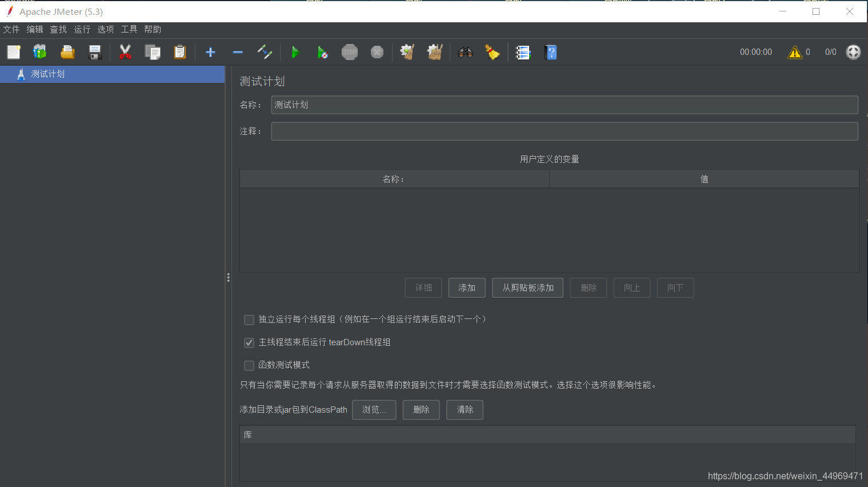Viewport: 868px width, 487px height.
Task: Click the Stop test icon
Action: pos(350,52)
